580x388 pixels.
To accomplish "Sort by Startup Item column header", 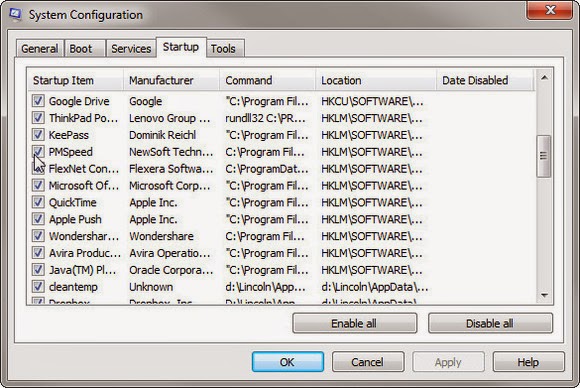I will 75,80.
